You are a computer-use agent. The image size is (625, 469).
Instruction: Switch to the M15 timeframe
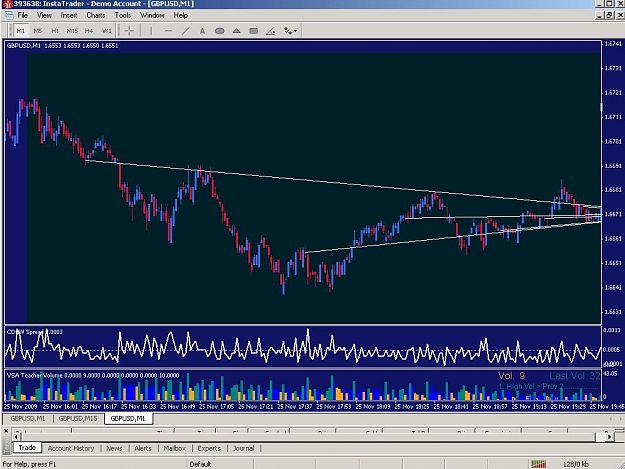coord(72,31)
